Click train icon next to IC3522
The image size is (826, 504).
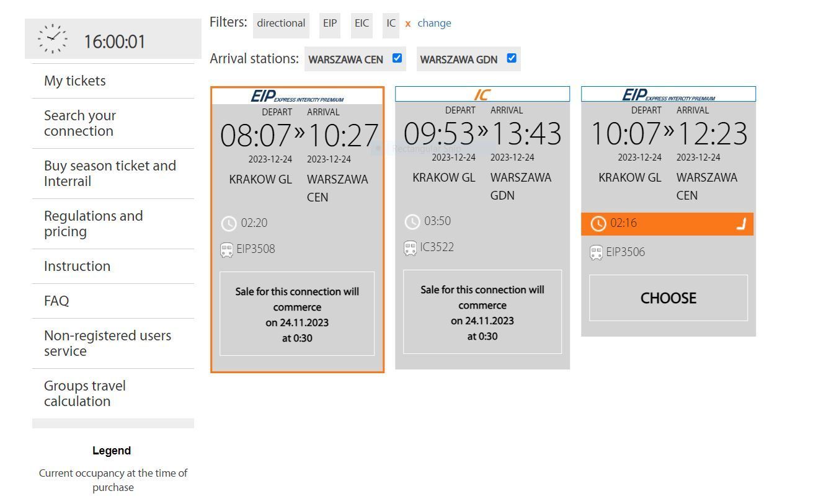410,248
